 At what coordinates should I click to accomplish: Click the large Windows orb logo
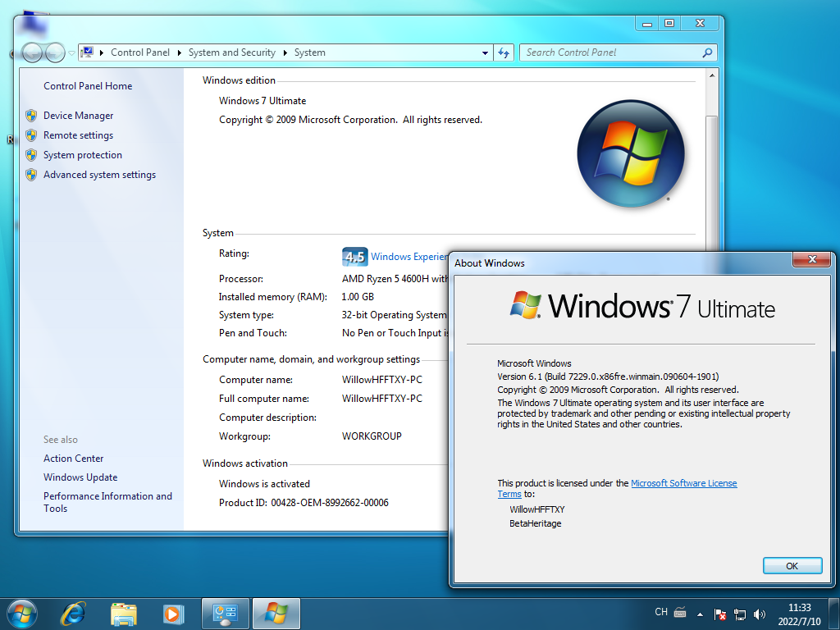[x=631, y=153]
